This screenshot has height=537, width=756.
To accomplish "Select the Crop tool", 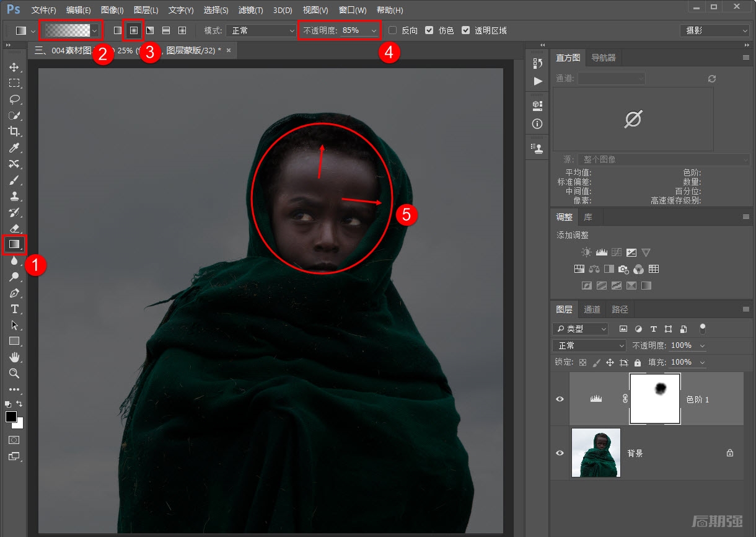I will [14, 131].
